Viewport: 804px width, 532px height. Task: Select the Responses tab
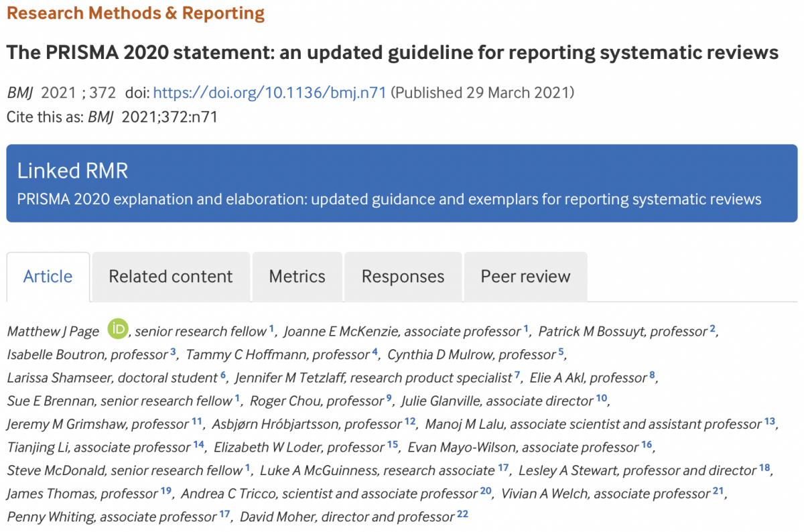click(x=403, y=277)
